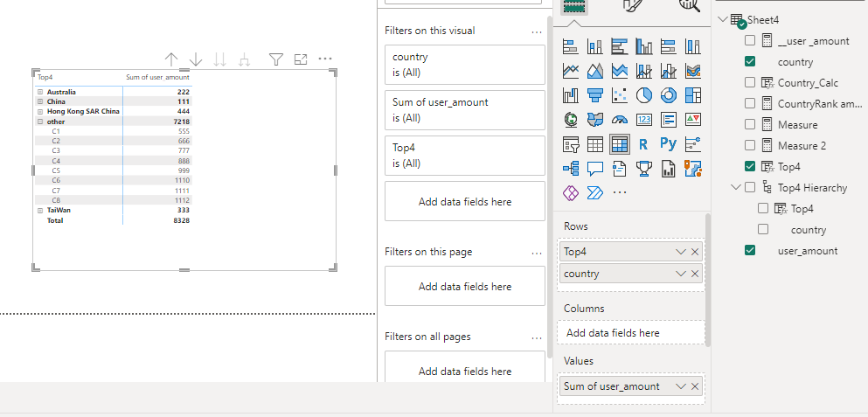868x417 pixels.
Task: Select the Waterfall chart visual
Action: pos(571,95)
